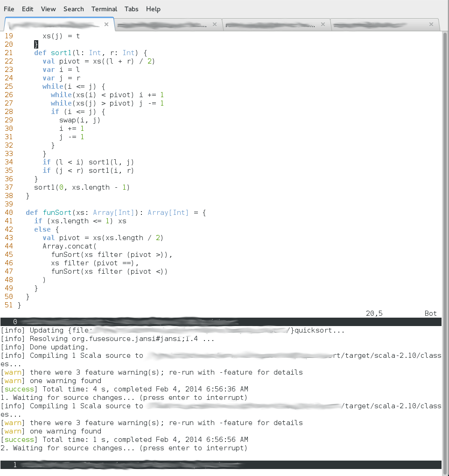
Task: Open the Edit menu
Action: pos(27,9)
